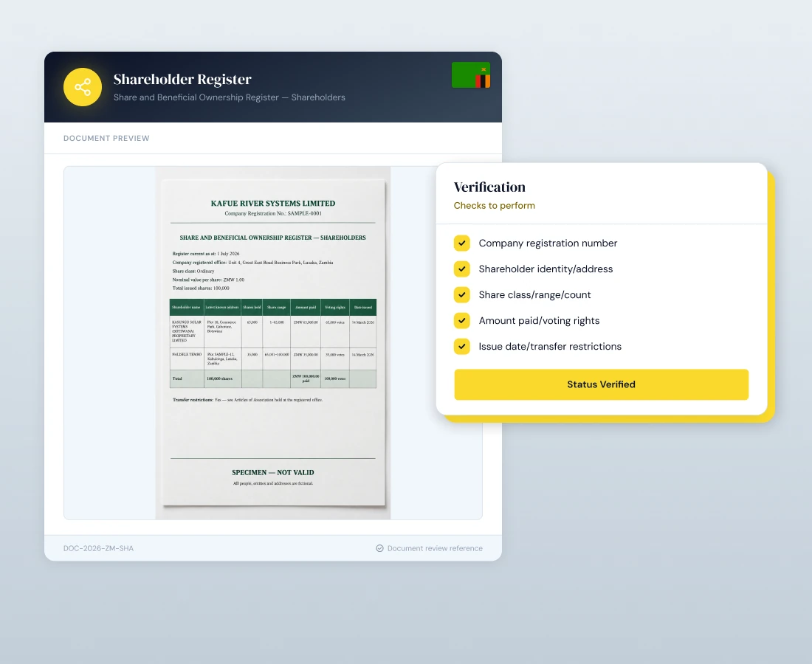This screenshot has width=812, height=664.
Task: Click the Transfer restrictions line in the document
Action: coord(247,400)
